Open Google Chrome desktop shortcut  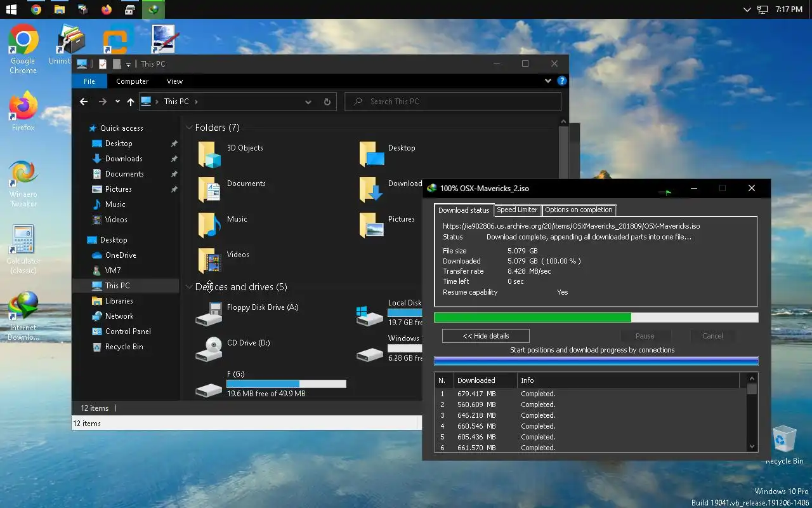click(23, 50)
